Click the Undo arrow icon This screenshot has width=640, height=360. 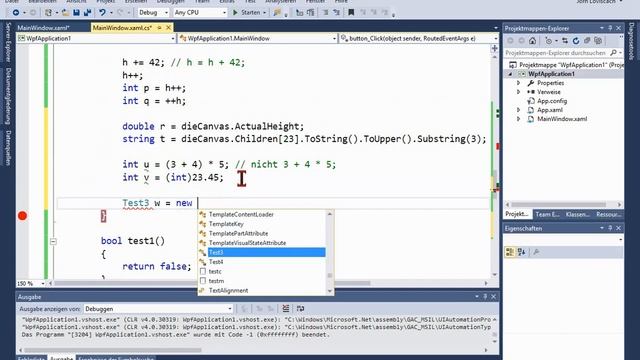coord(102,13)
